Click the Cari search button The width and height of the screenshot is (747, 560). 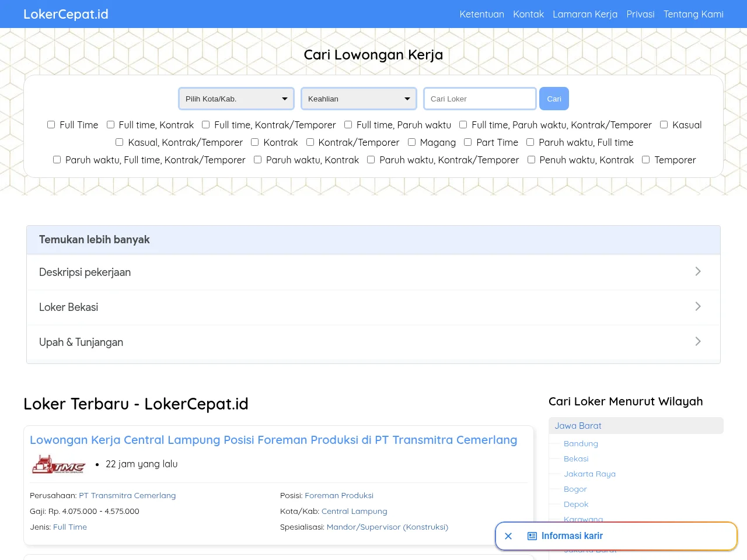pyautogui.click(x=554, y=99)
